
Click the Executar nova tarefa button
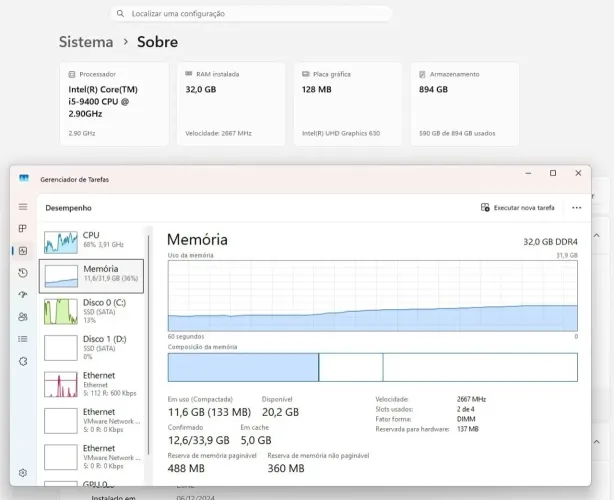tap(517, 208)
